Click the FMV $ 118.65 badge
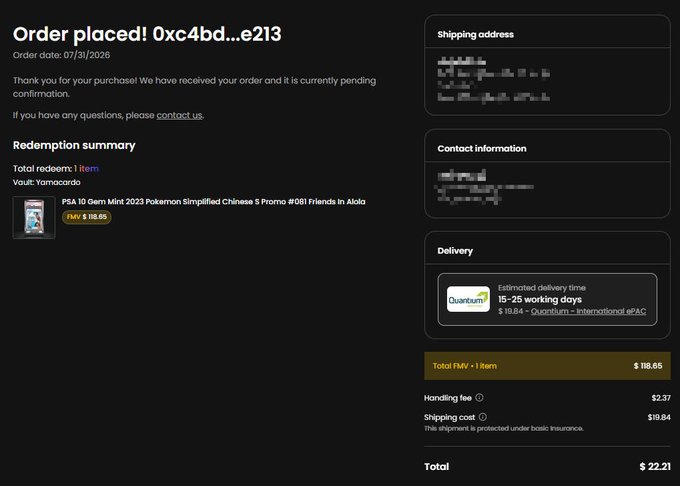The image size is (680, 486). (87, 217)
